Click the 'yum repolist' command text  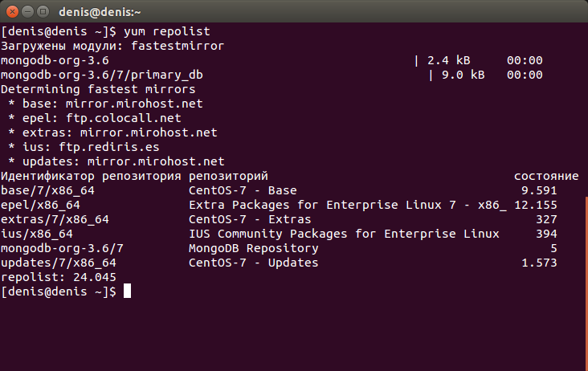(167, 31)
